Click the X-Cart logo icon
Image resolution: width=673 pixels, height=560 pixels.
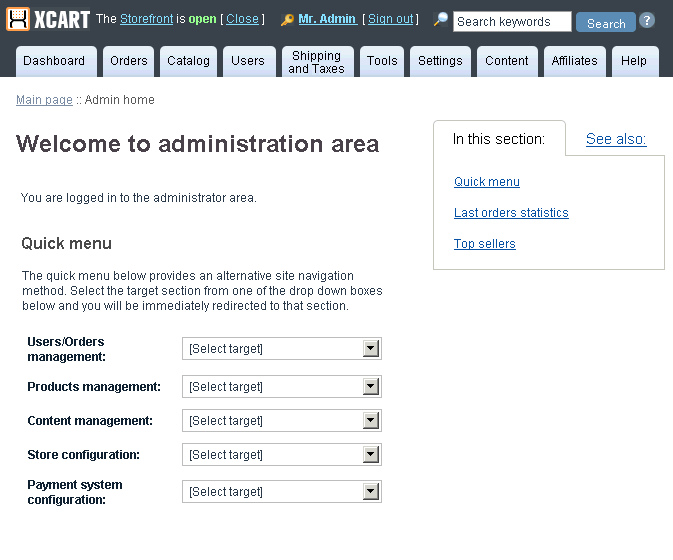(18, 19)
